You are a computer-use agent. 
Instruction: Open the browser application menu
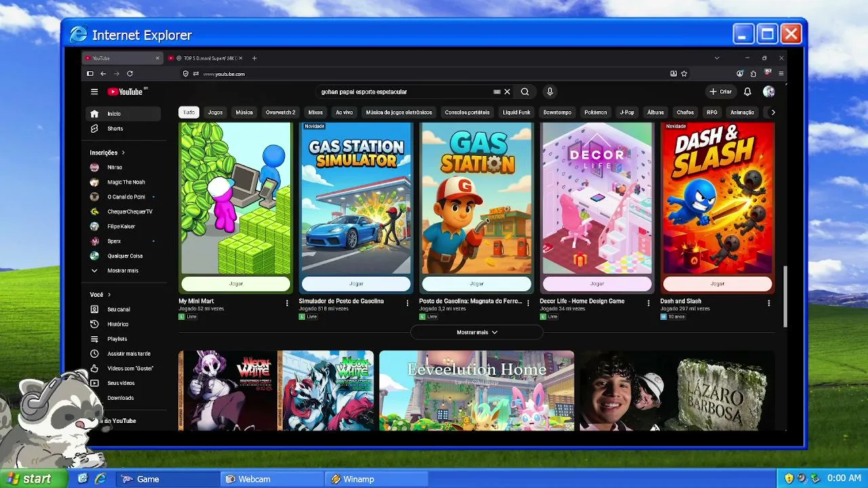coord(781,74)
